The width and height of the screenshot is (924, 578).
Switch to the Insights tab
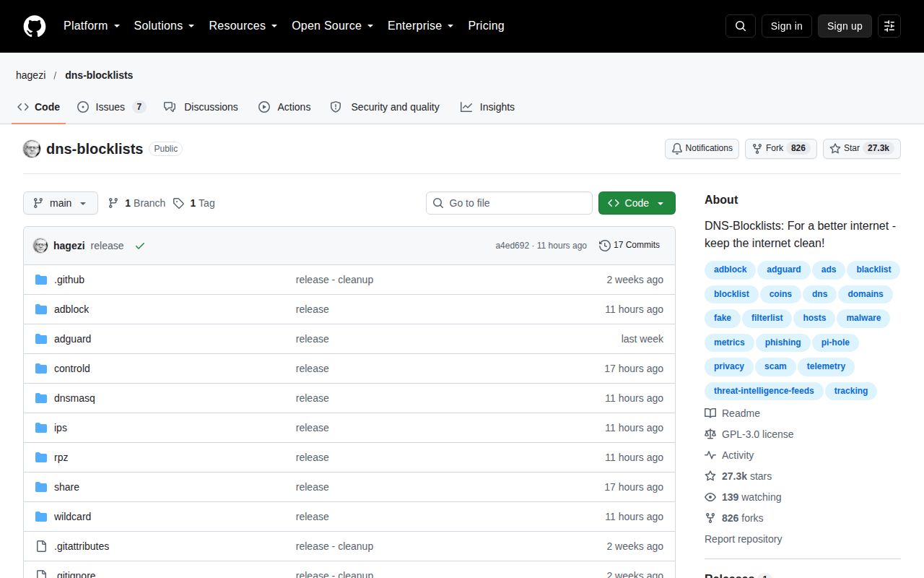(x=488, y=107)
